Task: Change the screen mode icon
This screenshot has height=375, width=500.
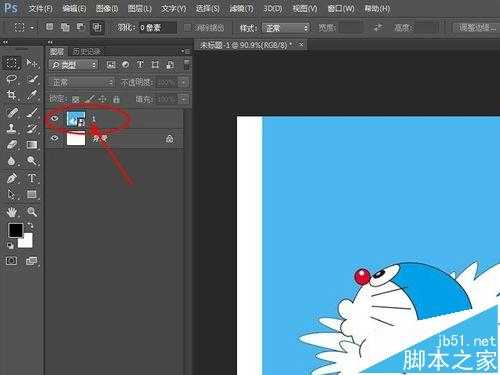Action: [32, 261]
